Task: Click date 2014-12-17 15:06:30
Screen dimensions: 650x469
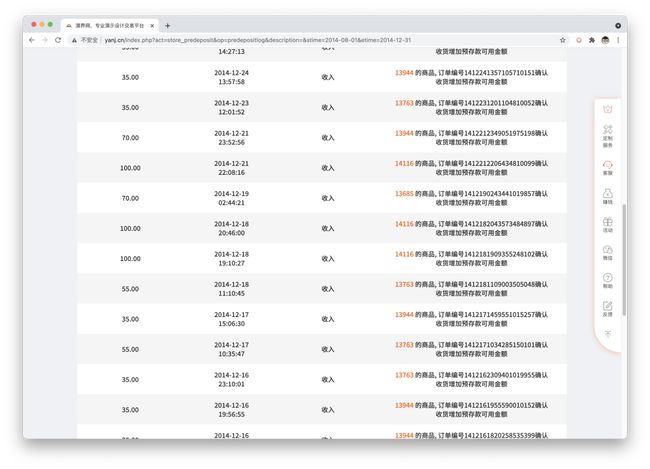Action: tap(231, 319)
